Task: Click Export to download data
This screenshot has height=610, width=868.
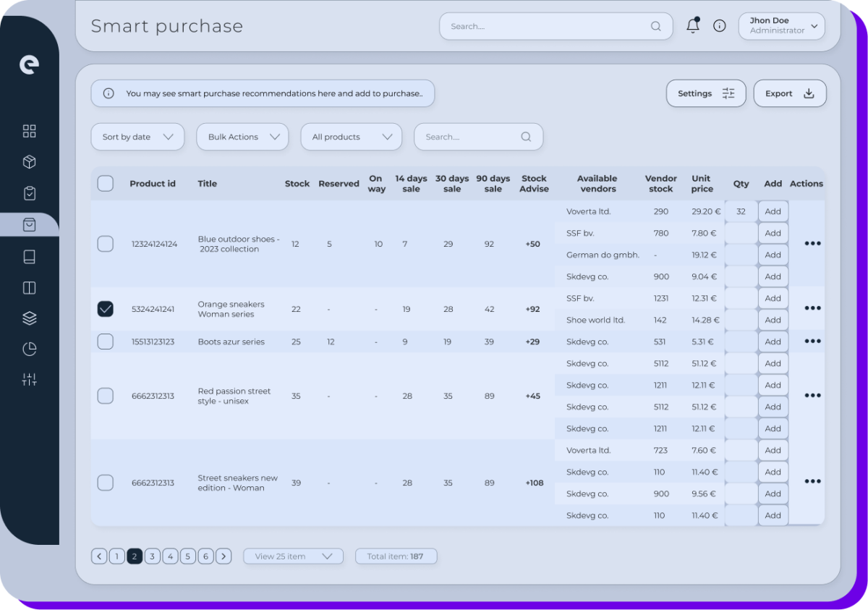Action: (x=789, y=93)
